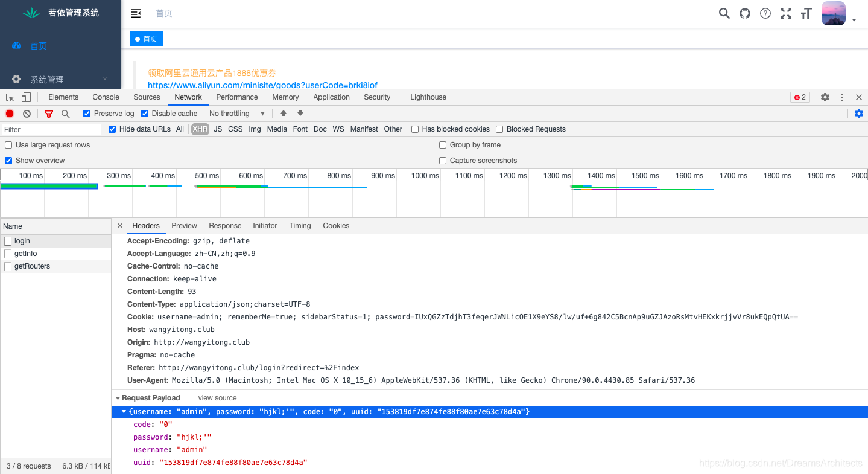Click the Filter text input field
Viewport: 868px width, 474px height.
tap(51, 129)
